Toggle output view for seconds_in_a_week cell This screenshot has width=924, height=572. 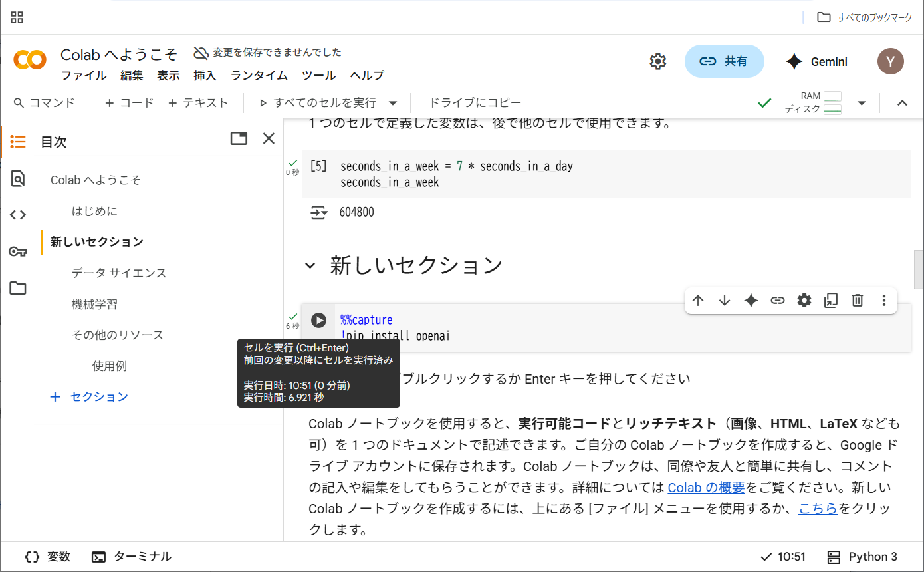319,213
